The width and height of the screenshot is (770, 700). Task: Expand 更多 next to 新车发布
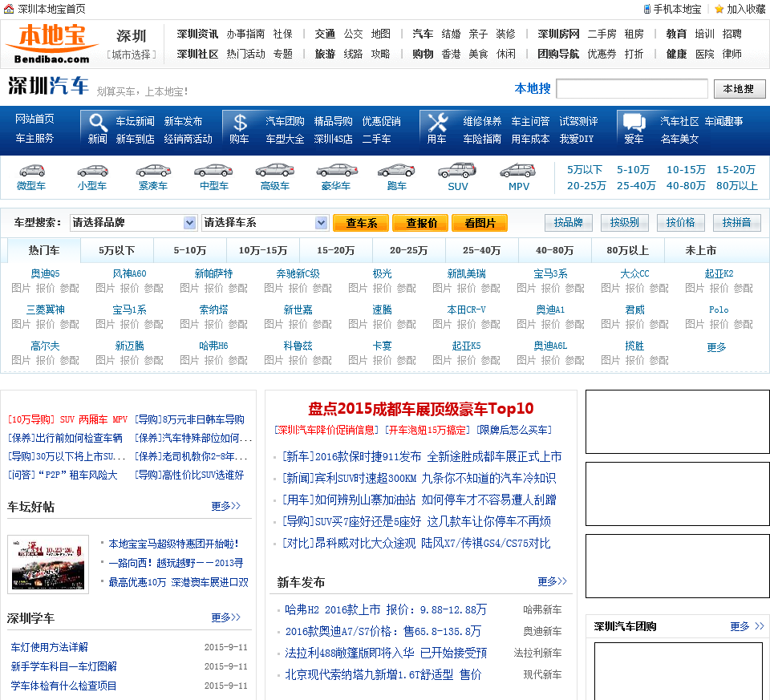552,581
